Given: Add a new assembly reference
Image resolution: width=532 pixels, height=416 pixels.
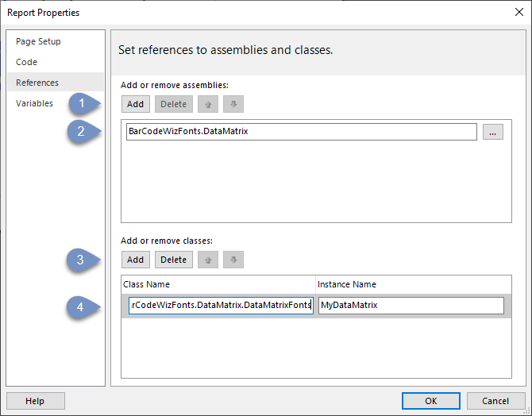Looking at the screenshot, I should [x=135, y=104].
